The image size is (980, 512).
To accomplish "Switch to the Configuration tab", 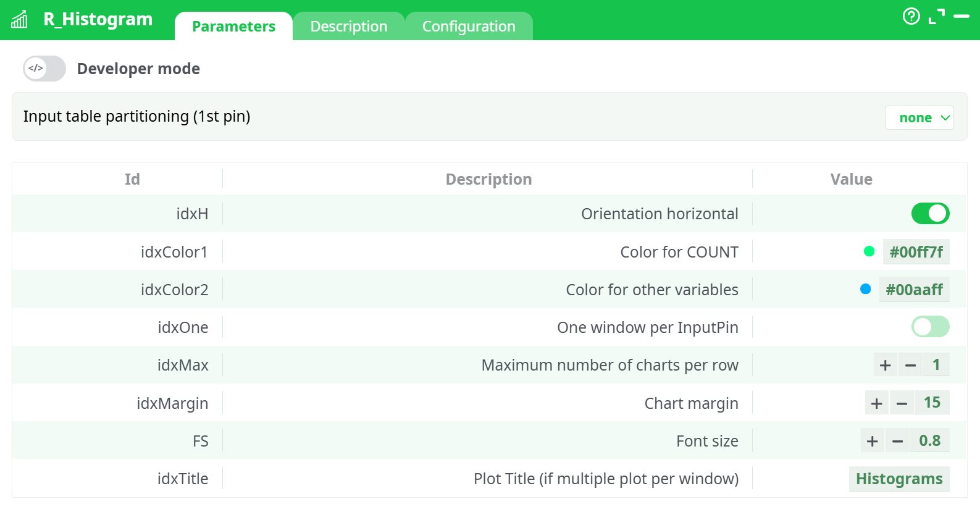I will point(468,27).
